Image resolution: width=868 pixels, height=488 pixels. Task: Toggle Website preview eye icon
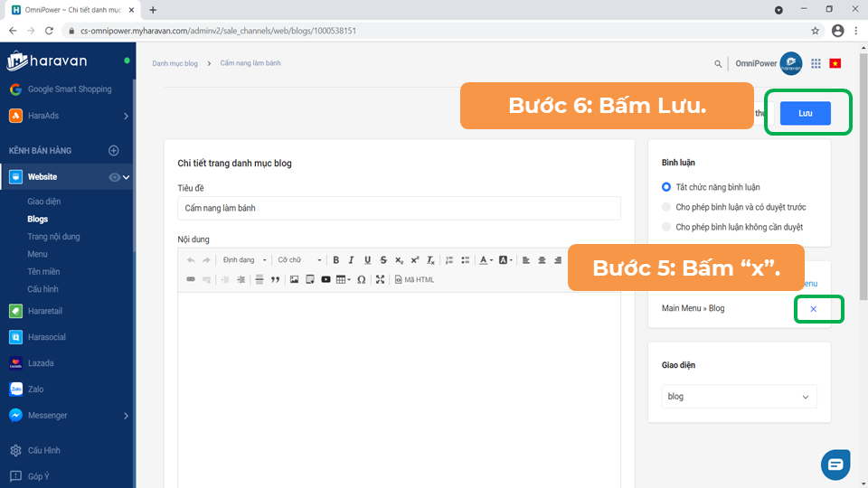[114, 177]
